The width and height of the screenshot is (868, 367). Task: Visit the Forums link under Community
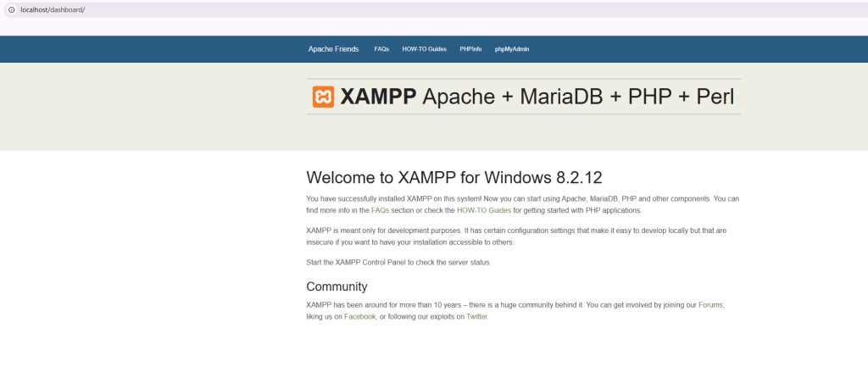coord(711,305)
